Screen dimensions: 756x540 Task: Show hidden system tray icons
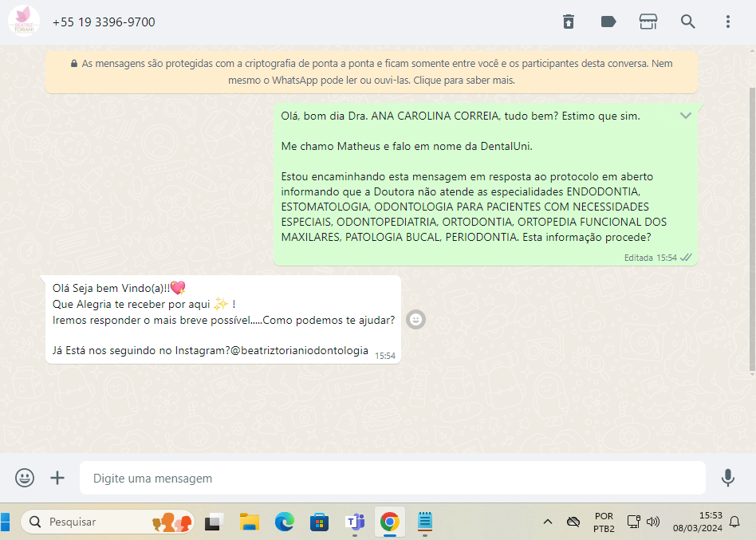tap(548, 522)
